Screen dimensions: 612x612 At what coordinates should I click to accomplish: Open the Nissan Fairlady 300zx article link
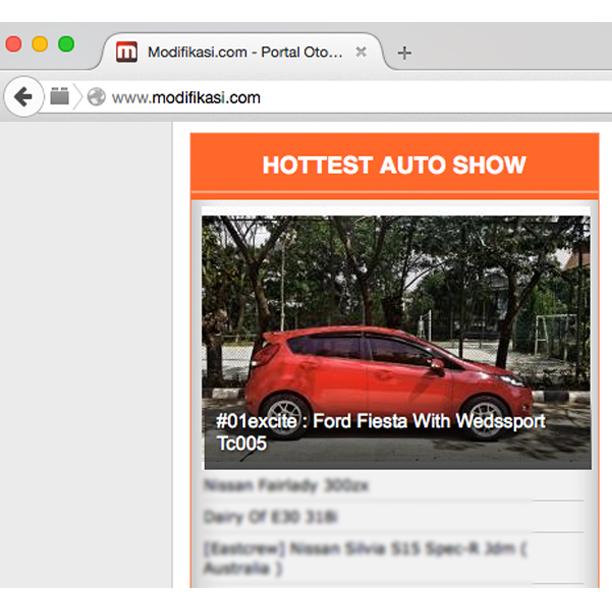(x=286, y=486)
